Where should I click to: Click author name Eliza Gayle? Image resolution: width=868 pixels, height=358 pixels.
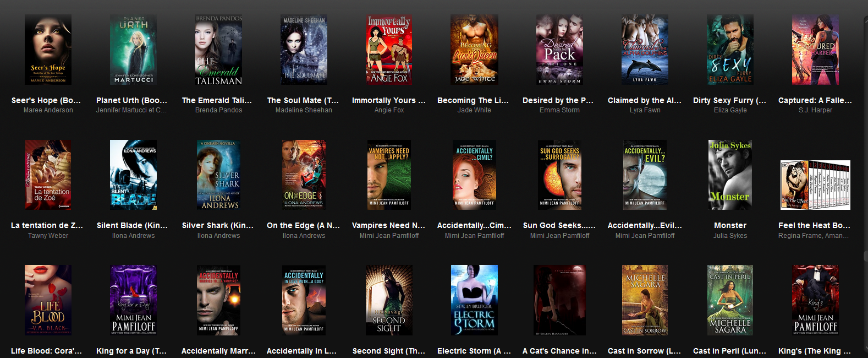pyautogui.click(x=730, y=110)
